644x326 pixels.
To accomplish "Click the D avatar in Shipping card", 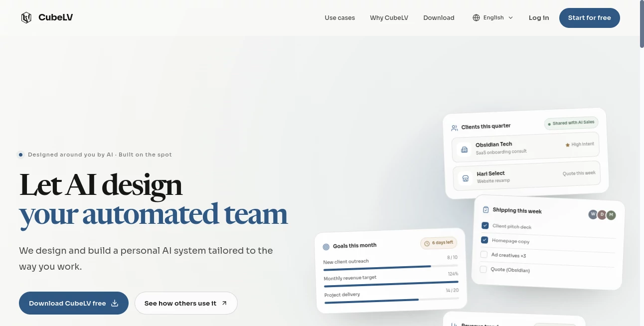I will tap(602, 215).
